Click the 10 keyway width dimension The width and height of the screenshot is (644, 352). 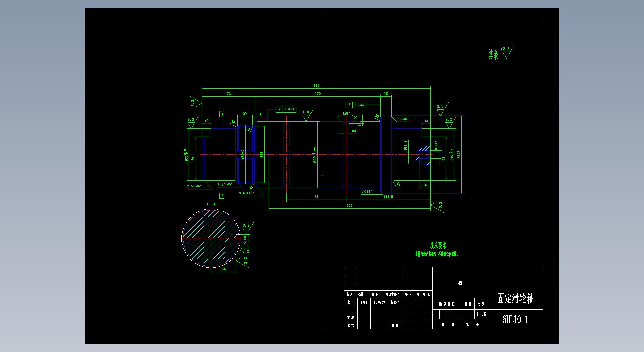[245, 238]
